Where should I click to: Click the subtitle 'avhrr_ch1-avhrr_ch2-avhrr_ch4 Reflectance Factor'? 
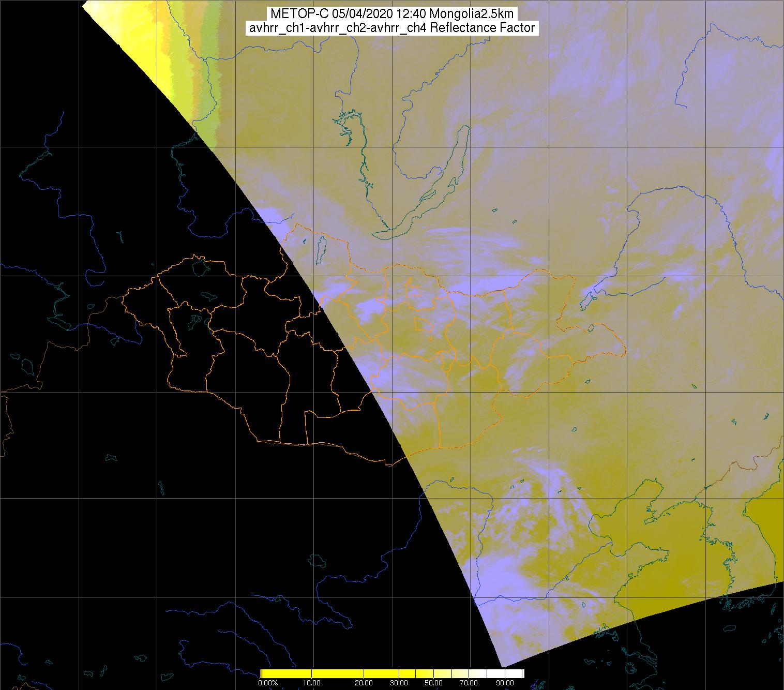click(392, 28)
